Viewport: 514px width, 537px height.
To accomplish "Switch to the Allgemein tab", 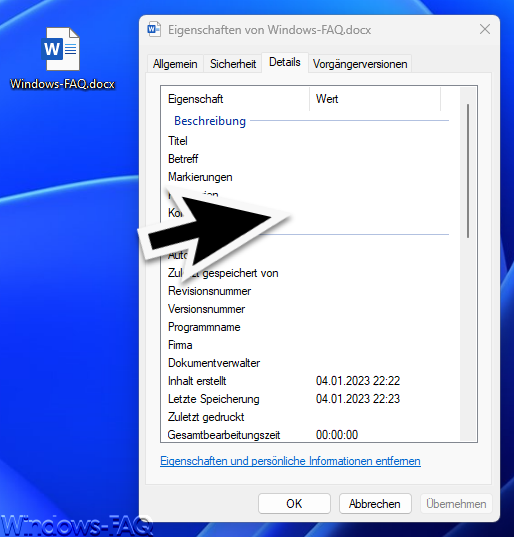I will [175, 64].
